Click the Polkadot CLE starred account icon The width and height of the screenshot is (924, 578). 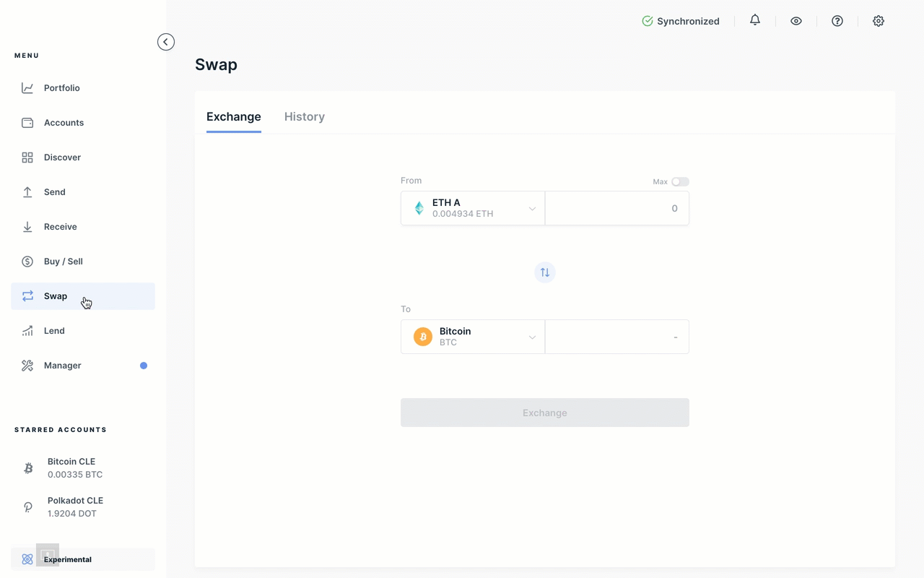pyautogui.click(x=28, y=507)
